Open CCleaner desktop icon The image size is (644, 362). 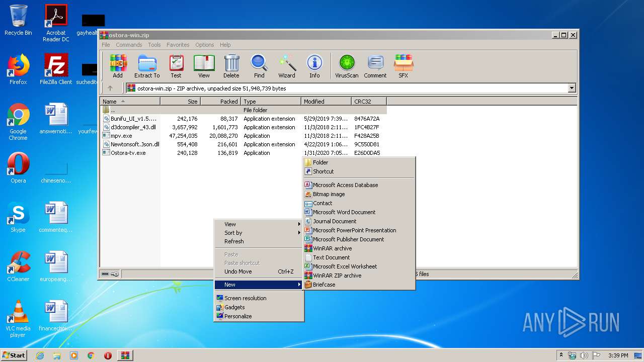pos(18,266)
